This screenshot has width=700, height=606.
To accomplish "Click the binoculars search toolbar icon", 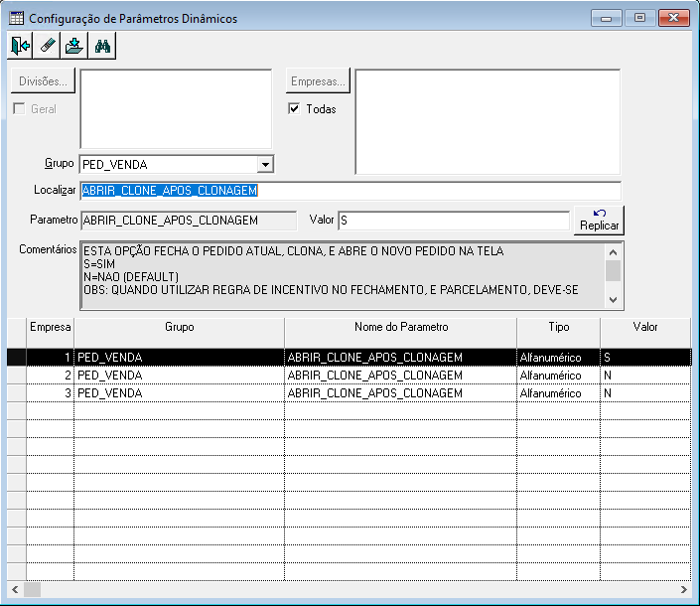I will 102,45.
